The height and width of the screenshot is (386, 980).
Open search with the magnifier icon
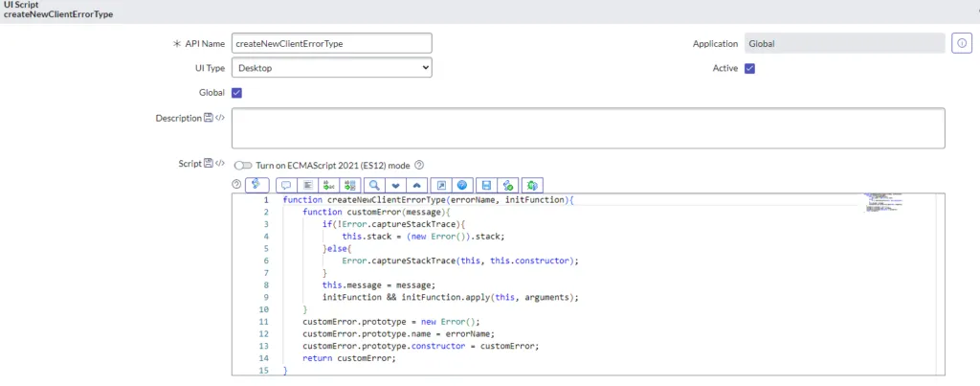(x=374, y=185)
